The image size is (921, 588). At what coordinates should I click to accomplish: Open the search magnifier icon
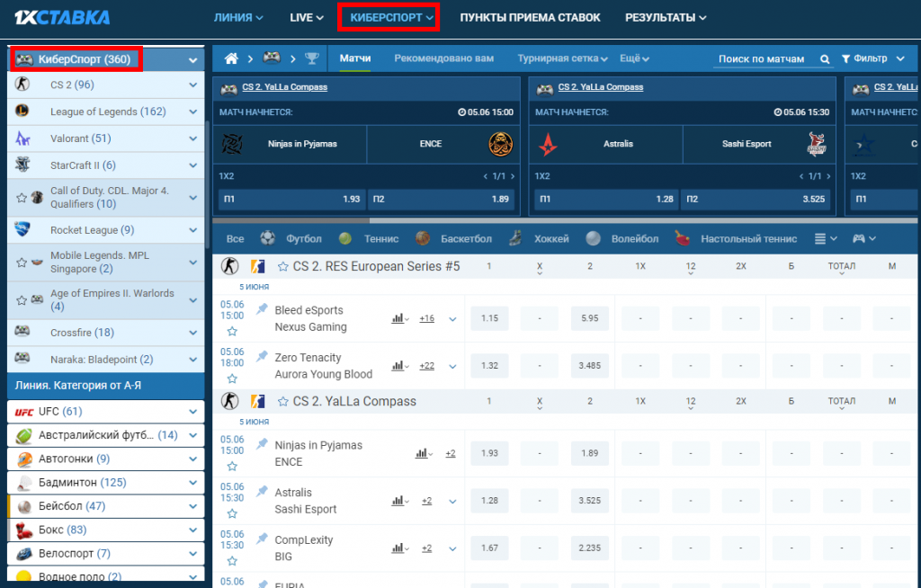pyautogui.click(x=825, y=59)
